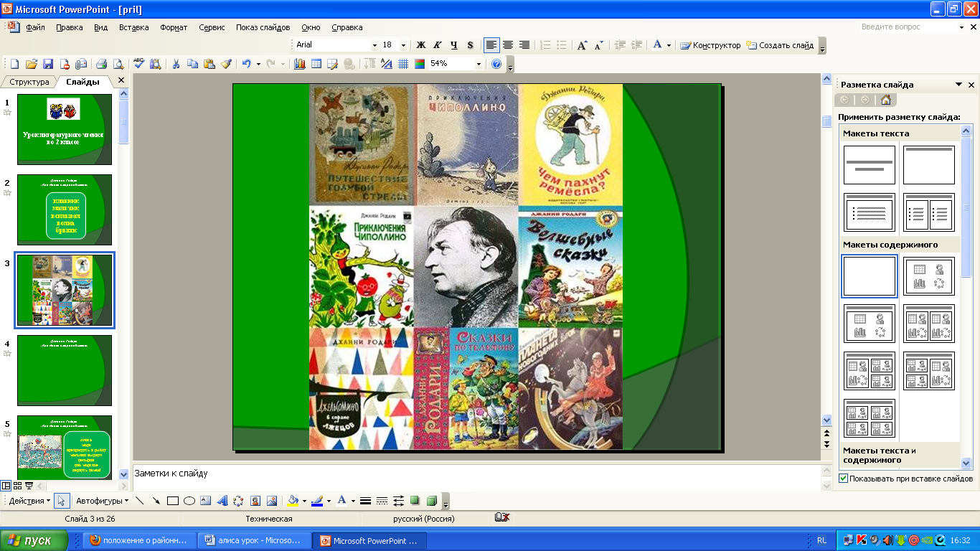
Task: Expand the undo history arrow
Action: (258, 64)
